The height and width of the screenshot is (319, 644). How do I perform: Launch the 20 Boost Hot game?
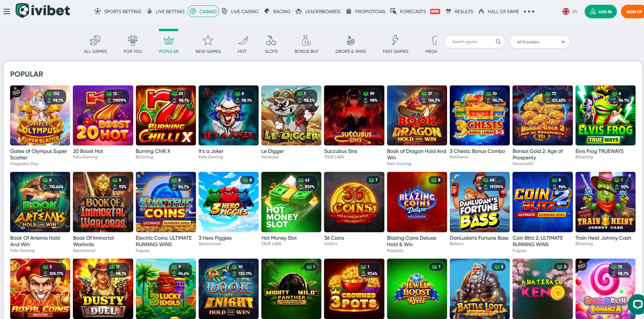point(103,115)
